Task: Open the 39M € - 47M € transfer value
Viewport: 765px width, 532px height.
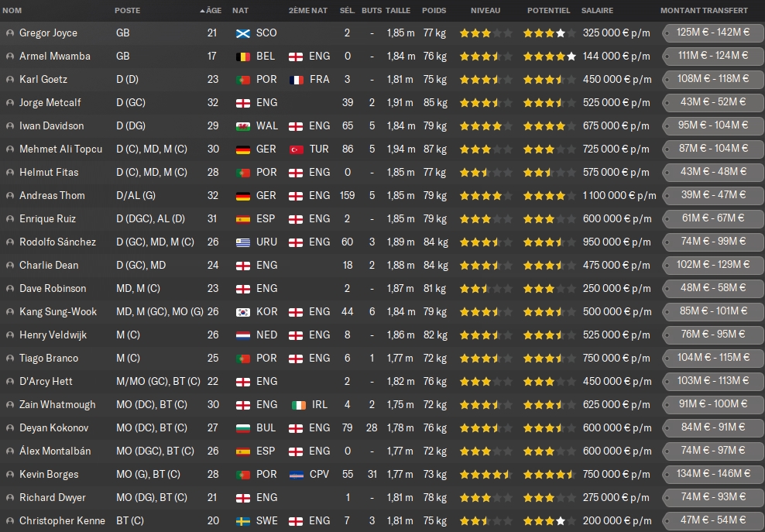Action: coord(713,195)
